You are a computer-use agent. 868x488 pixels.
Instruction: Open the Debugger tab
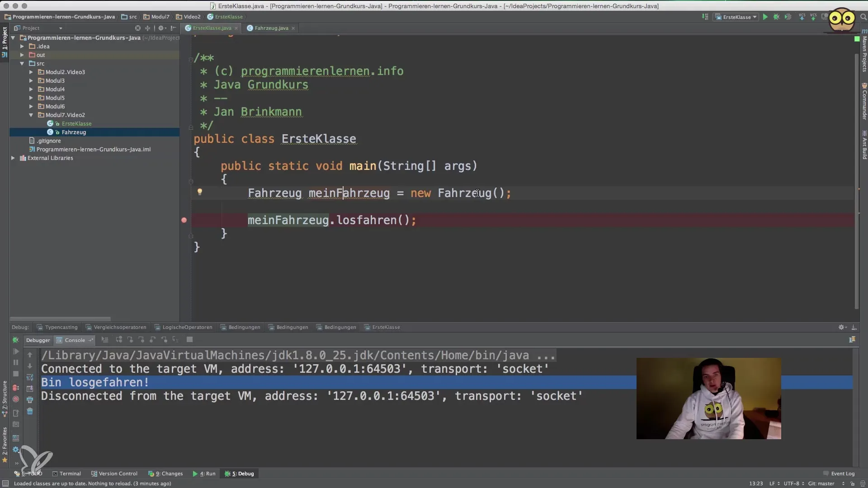[x=38, y=340]
